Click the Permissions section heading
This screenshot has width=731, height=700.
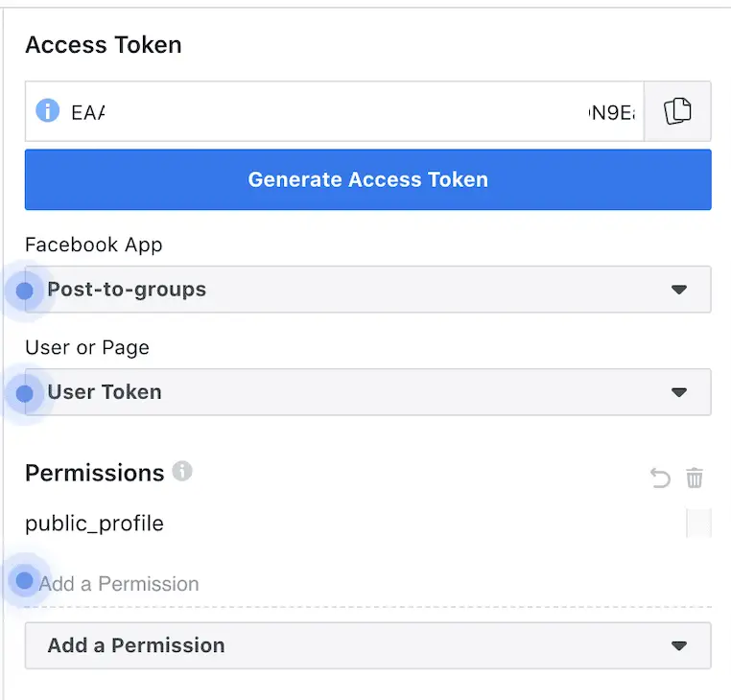coord(95,473)
